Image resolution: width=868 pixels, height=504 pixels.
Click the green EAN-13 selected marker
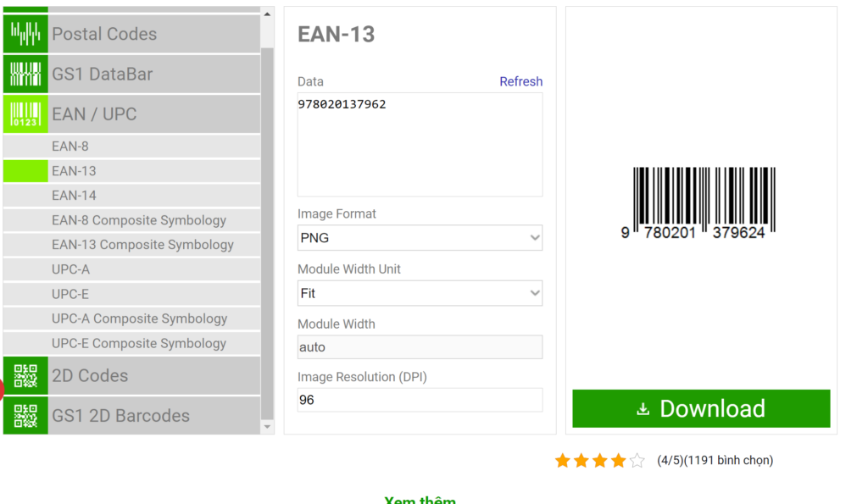click(25, 171)
